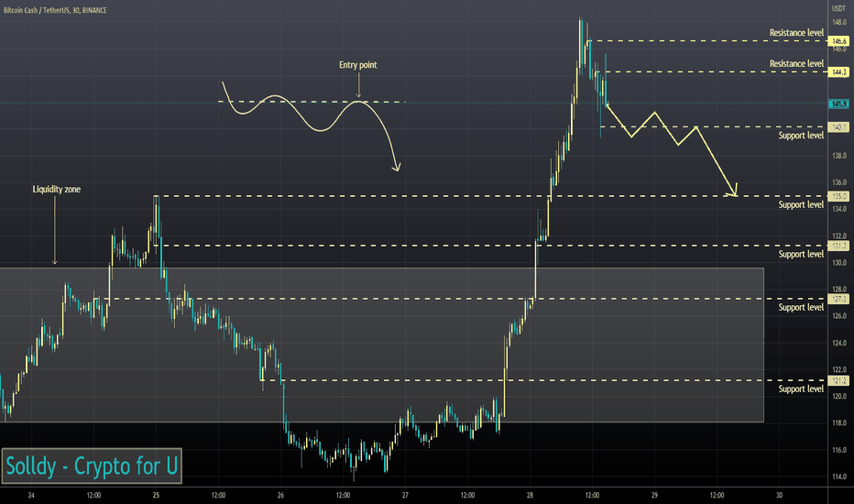Click the 122.0 value on the price scale
The width and height of the screenshot is (854, 504).
tap(839, 369)
